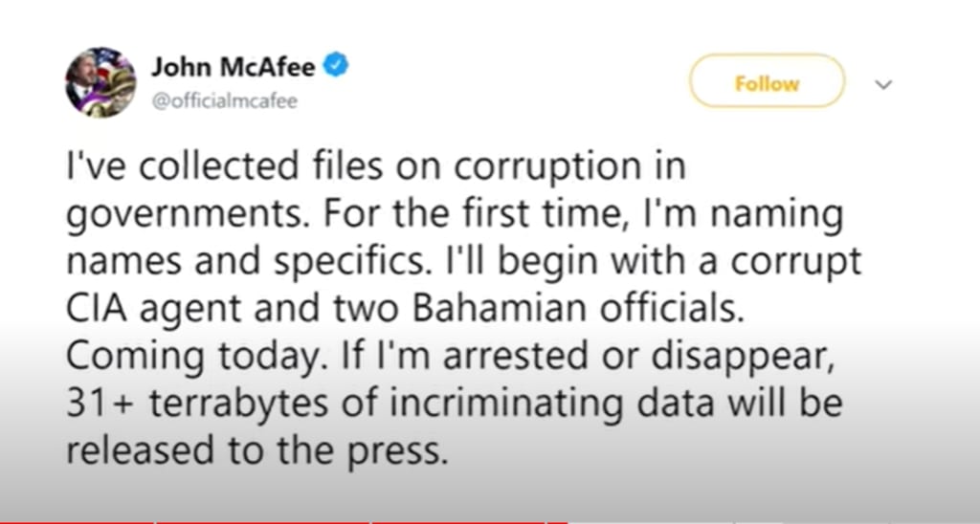Click the word "governments" in the tweet
980x524 pixels.
pyautogui.click(x=179, y=215)
